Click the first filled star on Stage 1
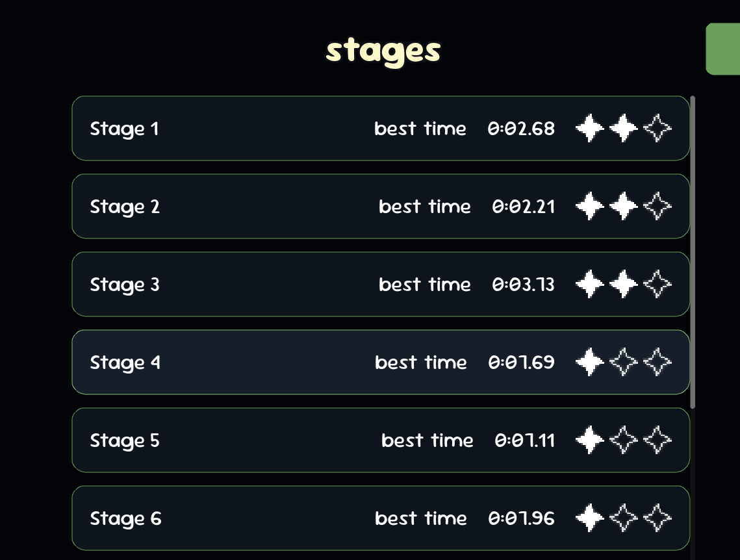The width and height of the screenshot is (740, 560). point(590,129)
